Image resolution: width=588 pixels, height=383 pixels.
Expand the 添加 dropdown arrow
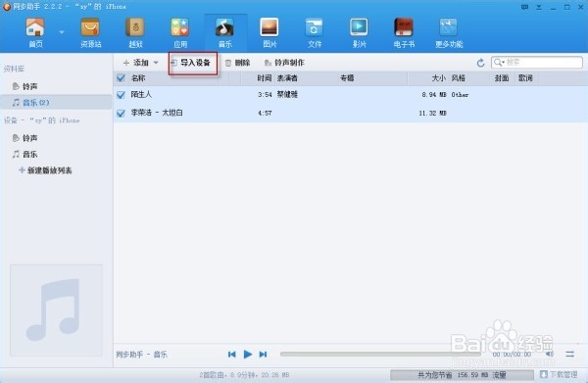[x=156, y=63]
